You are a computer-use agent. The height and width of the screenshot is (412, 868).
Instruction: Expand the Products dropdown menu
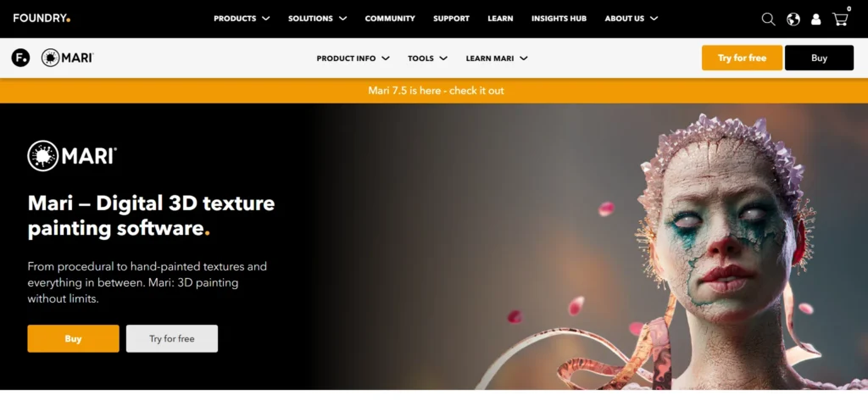point(242,19)
